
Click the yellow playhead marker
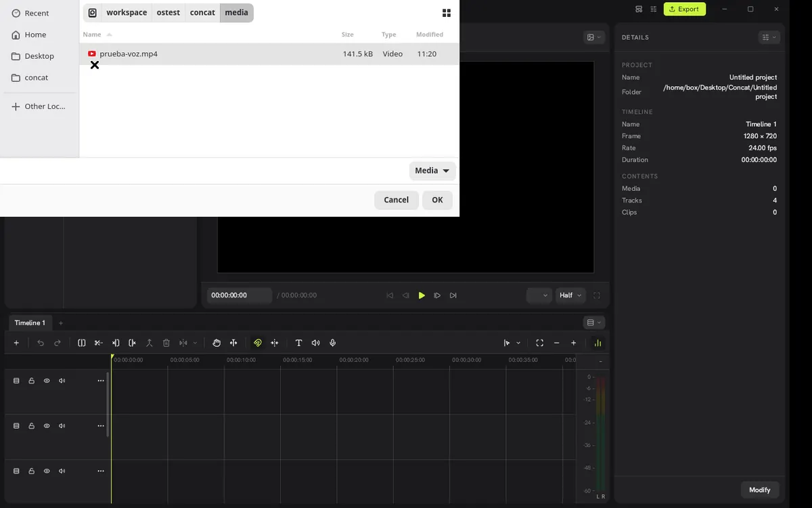point(112,357)
